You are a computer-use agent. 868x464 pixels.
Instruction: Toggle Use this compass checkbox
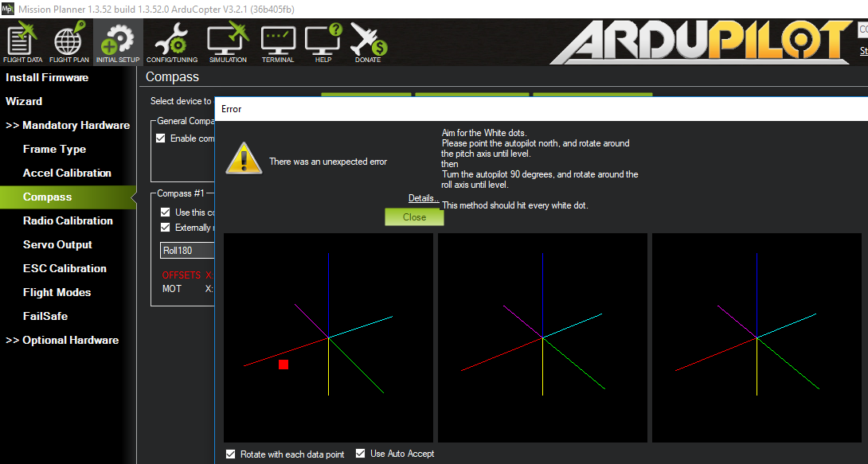click(x=165, y=213)
